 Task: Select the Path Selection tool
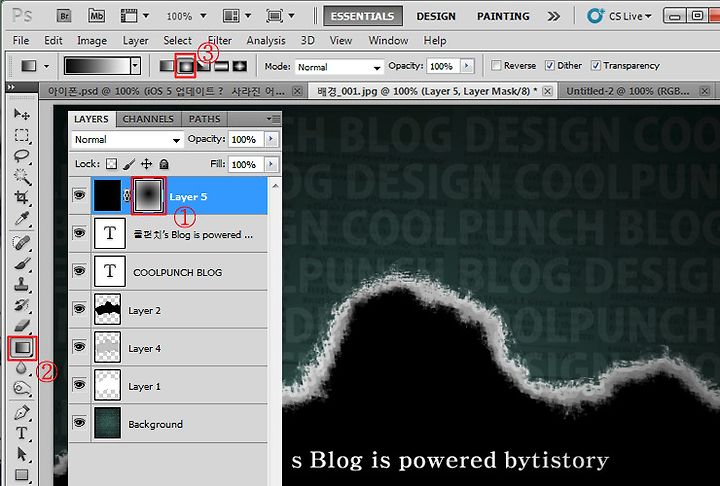coord(22,454)
